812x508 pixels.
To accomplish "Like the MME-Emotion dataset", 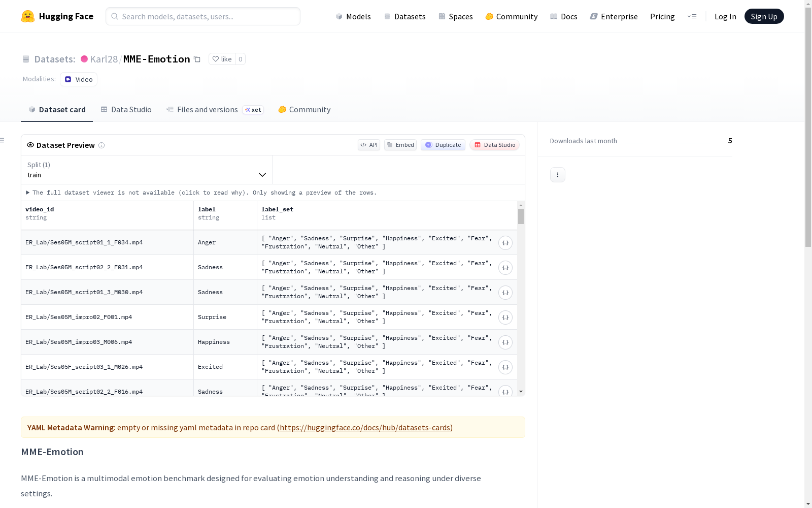I will point(222,59).
